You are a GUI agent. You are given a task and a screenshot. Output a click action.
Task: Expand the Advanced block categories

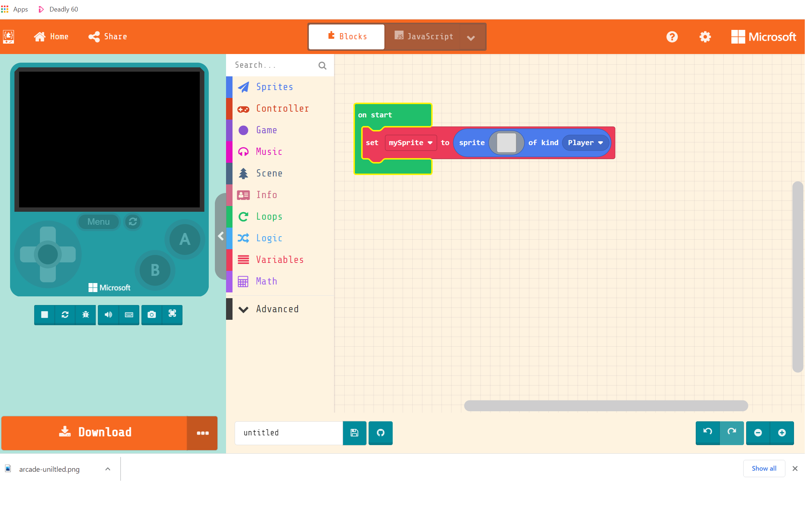click(x=277, y=309)
